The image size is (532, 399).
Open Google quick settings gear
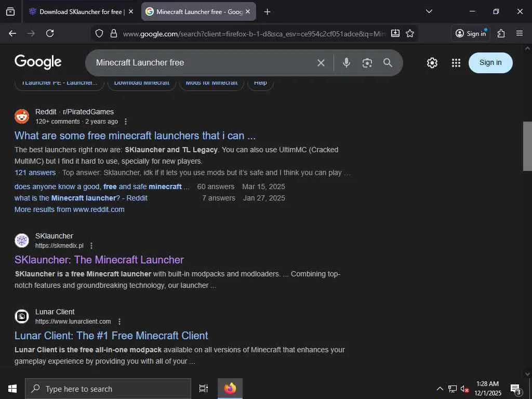point(432,63)
